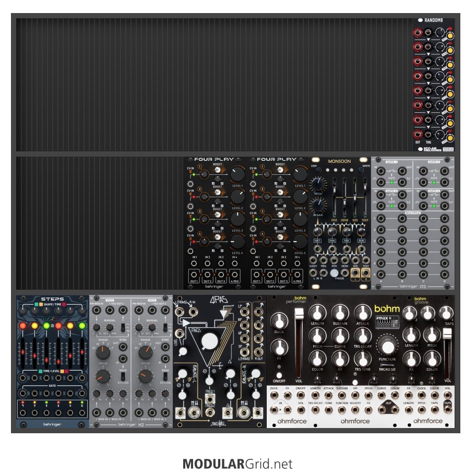
Task: Click the loop icon between the STEPS LEDs
Action: pyautogui.click(x=52, y=325)
